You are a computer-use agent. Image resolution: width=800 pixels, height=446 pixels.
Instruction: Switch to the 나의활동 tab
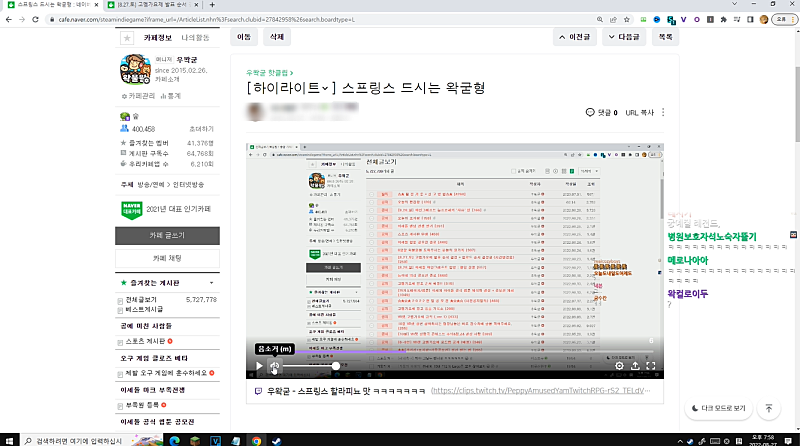click(x=198, y=37)
